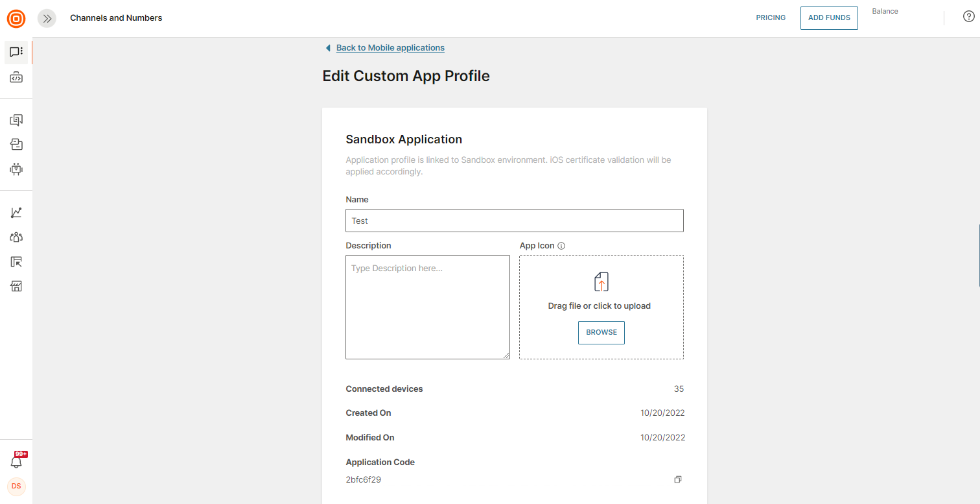
Task: Open the DS user avatar menu
Action: [16, 486]
